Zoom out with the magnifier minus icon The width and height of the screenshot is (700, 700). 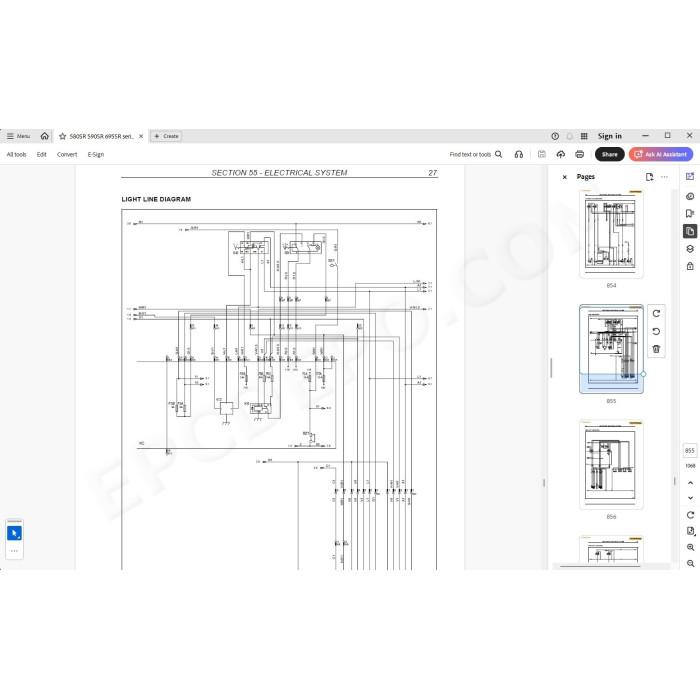(x=690, y=563)
